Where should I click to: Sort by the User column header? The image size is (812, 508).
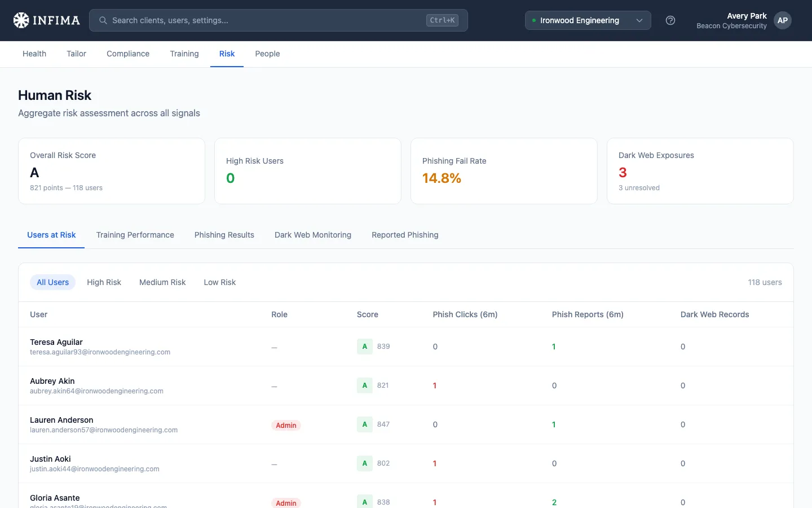38,314
